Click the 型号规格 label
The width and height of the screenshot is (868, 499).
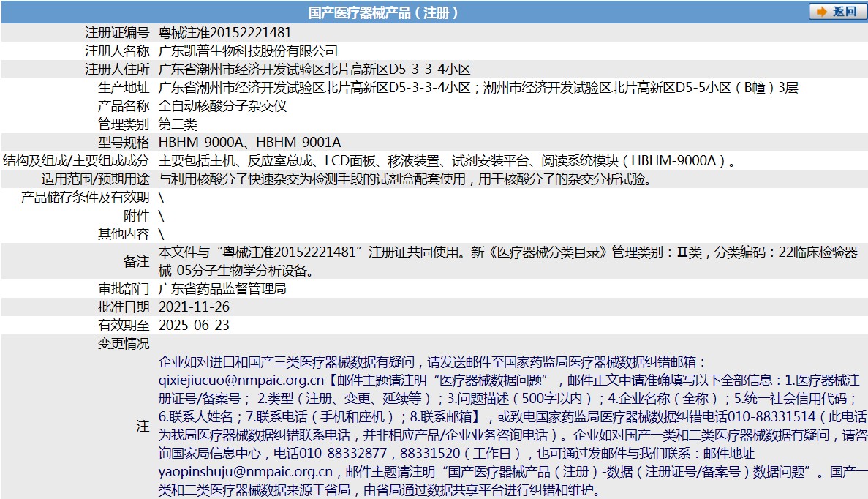click(124, 143)
